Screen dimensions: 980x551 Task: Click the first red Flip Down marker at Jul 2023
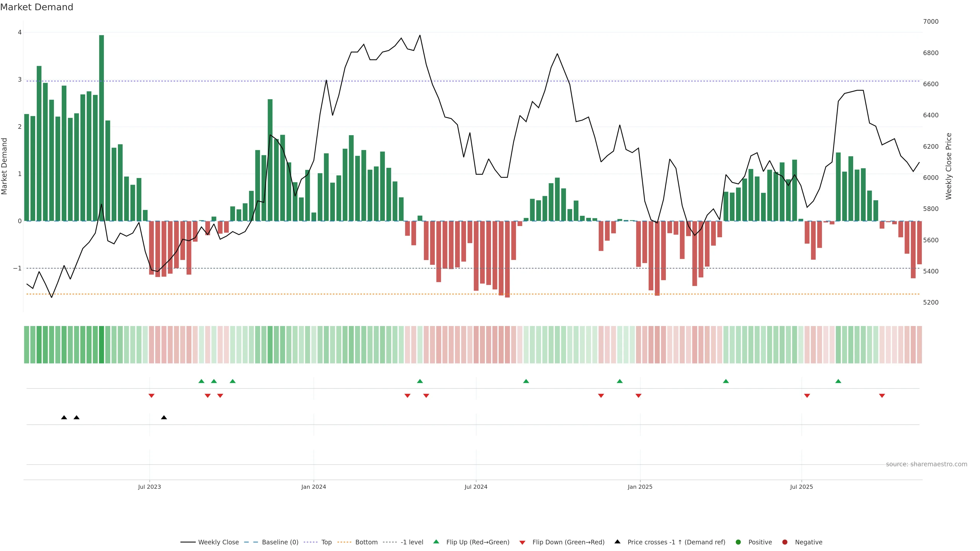point(151,396)
